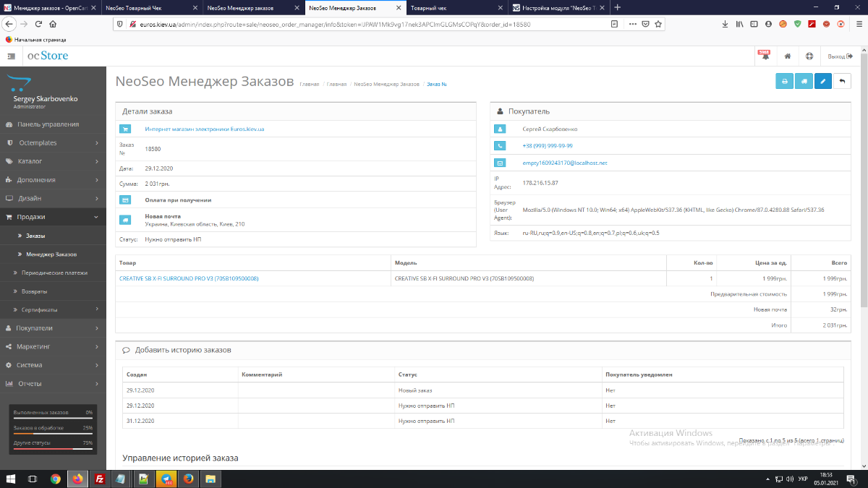
Task: Click the credit card payment method icon
Action: 125,200
